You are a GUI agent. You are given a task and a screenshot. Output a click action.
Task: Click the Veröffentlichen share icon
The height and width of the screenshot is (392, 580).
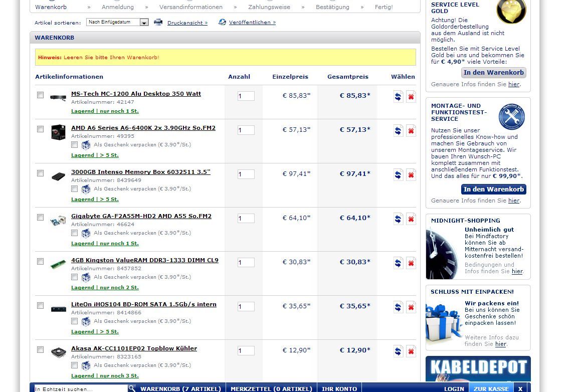pyautogui.click(x=222, y=22)
